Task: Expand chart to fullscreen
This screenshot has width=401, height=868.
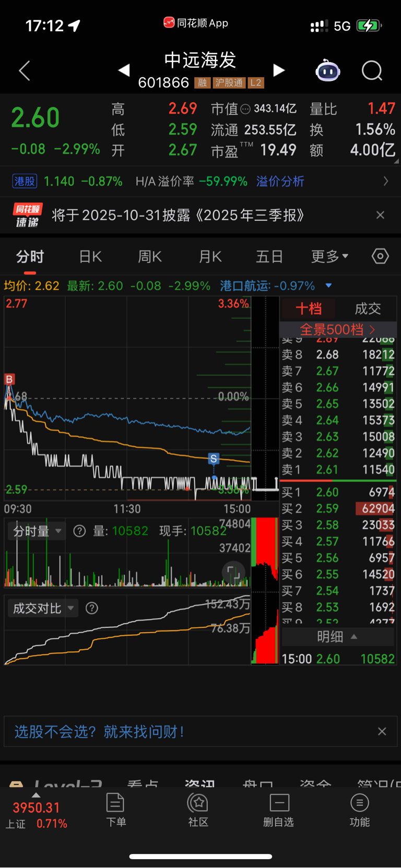Action: [x=233, y=573]
